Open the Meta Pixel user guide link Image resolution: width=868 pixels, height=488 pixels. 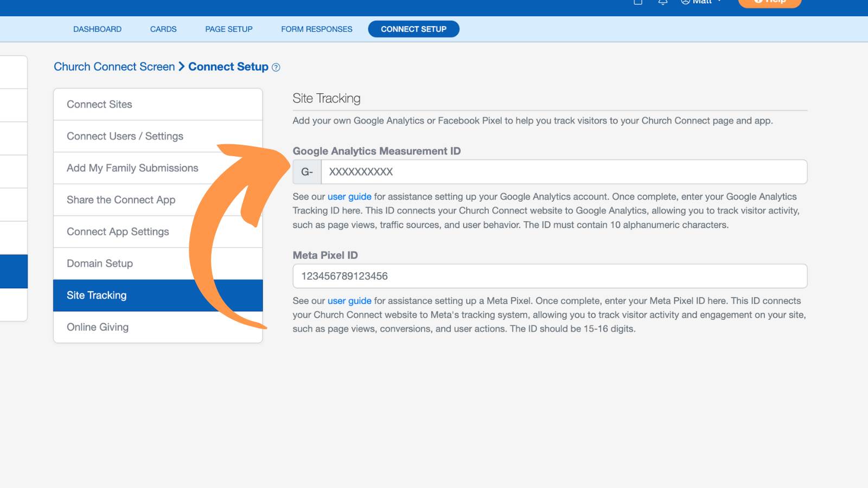349,300
